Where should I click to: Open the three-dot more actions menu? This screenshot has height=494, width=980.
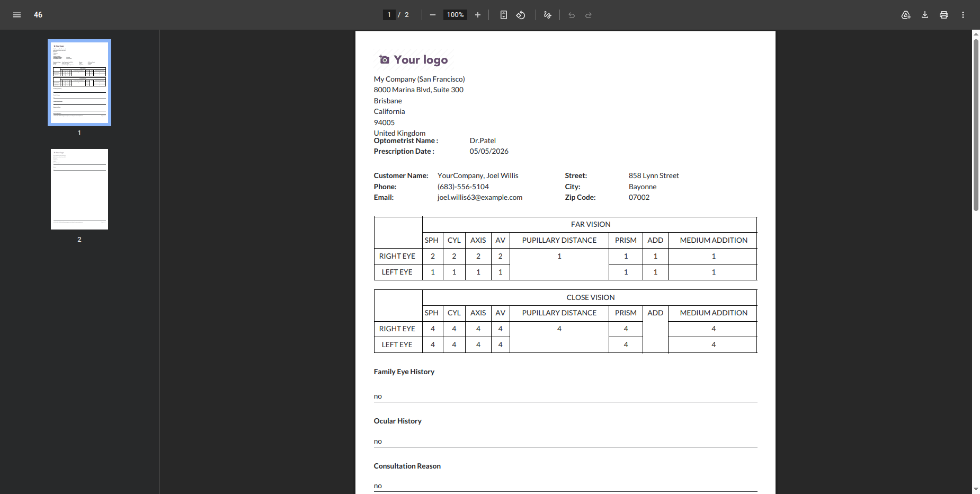pyautogui.click(x=963, y=15)
